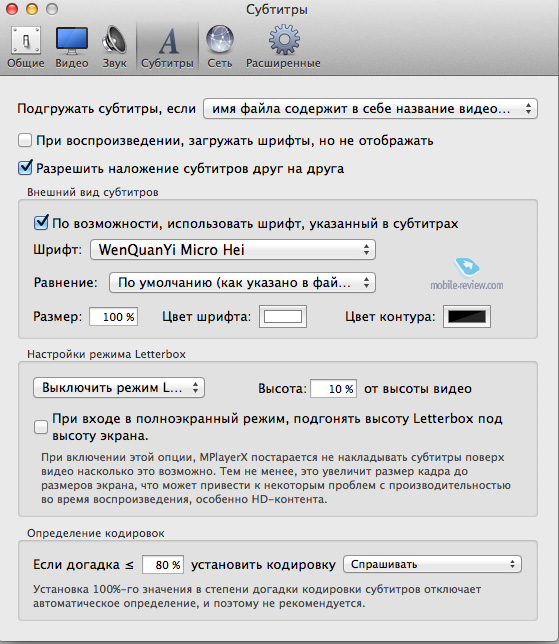Pick the white Цвет шрифта color well
The image size is (559, 644).
pos(283,317)
